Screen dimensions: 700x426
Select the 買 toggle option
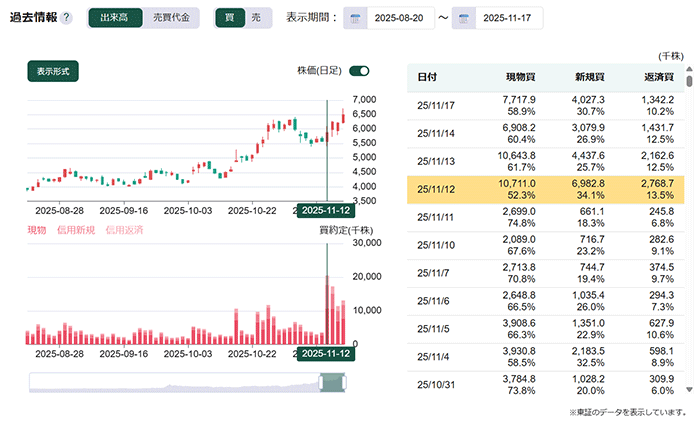230,18
